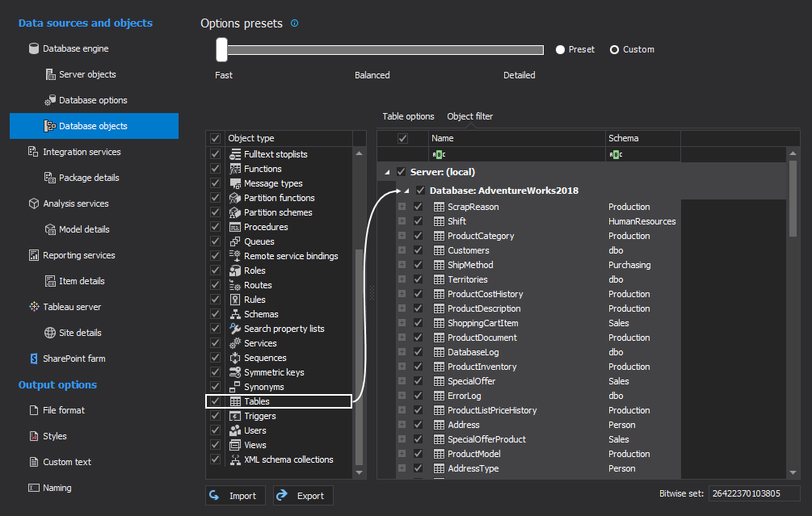812x516 pixels.
Task: Click the SharePoint farm icon
Action: 34,359
